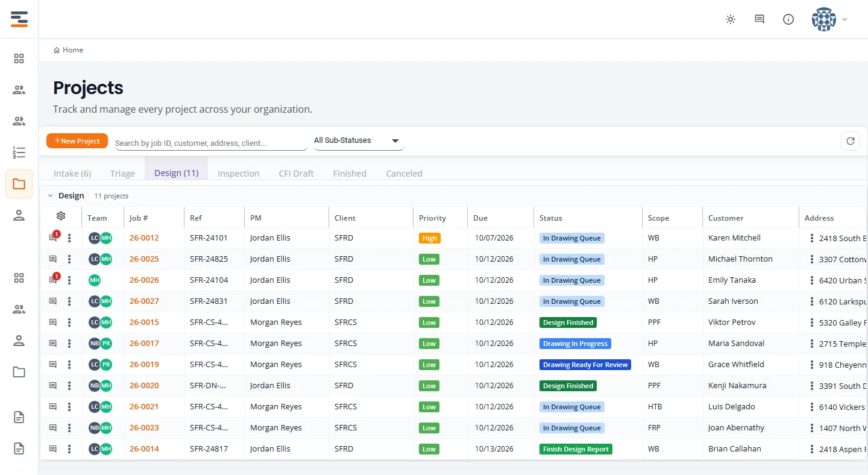Click the New Project button

(x=77, y=141)
